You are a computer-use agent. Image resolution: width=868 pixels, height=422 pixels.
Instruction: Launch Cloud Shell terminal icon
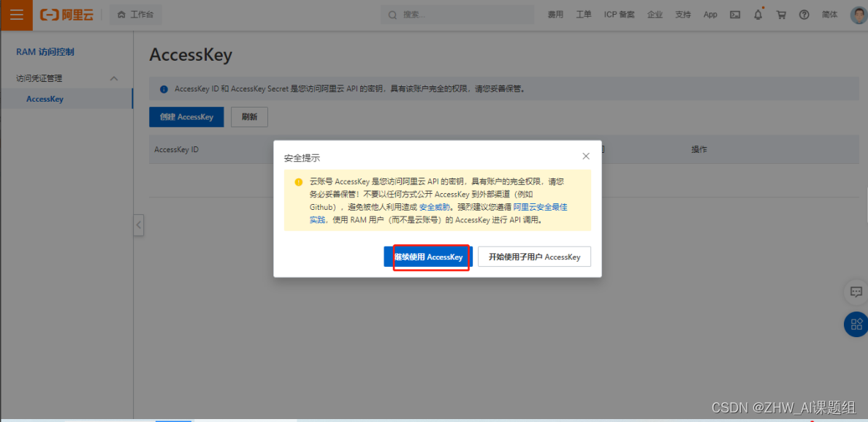pos(735,15)
